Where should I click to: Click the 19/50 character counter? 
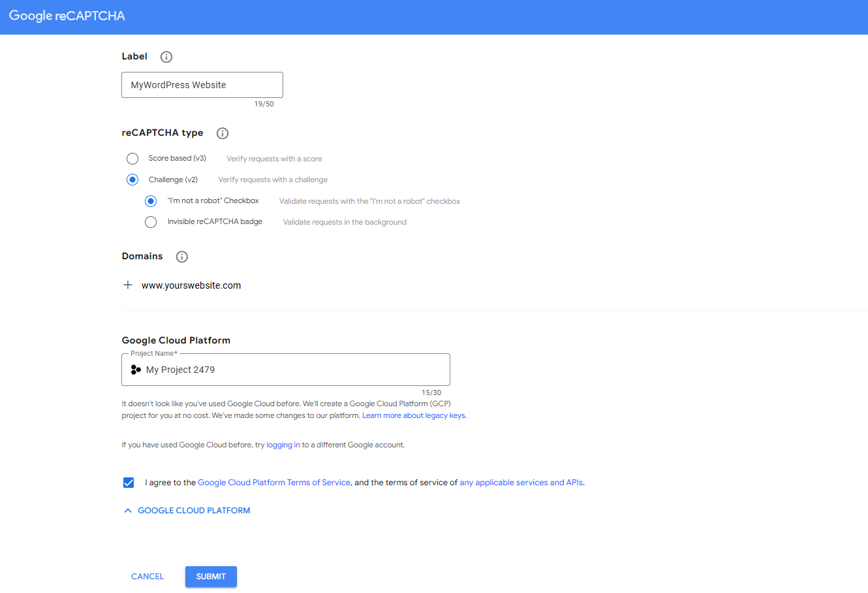pyautogui.click(x=264, y=104)
